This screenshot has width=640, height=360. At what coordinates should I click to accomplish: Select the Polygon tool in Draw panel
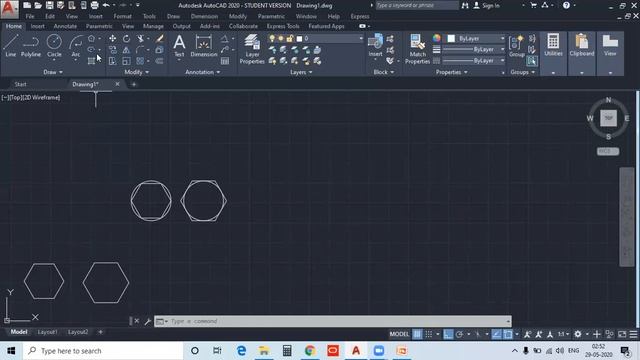(91, 38)
